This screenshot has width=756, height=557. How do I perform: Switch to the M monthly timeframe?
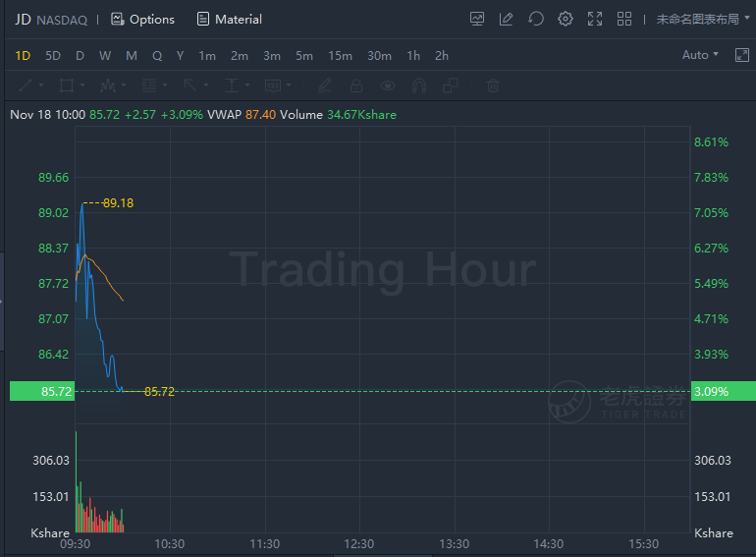pyautogui.click(x=132, y=56)
